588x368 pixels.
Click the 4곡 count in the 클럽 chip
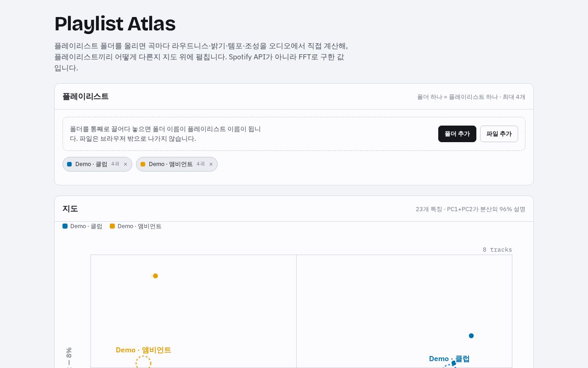coord(115,164)
